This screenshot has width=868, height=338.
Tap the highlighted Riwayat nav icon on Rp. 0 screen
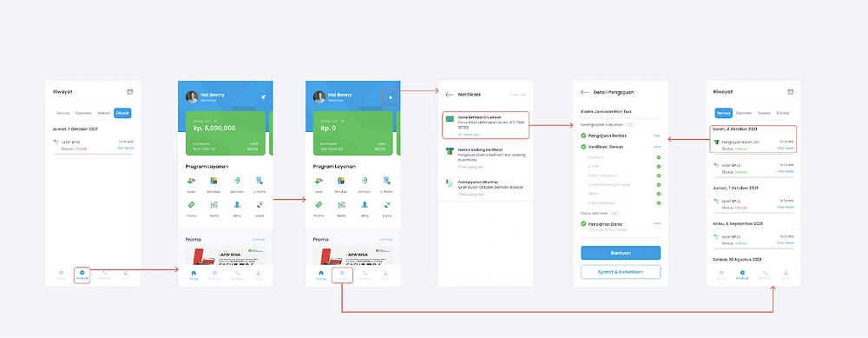(342, 275)
